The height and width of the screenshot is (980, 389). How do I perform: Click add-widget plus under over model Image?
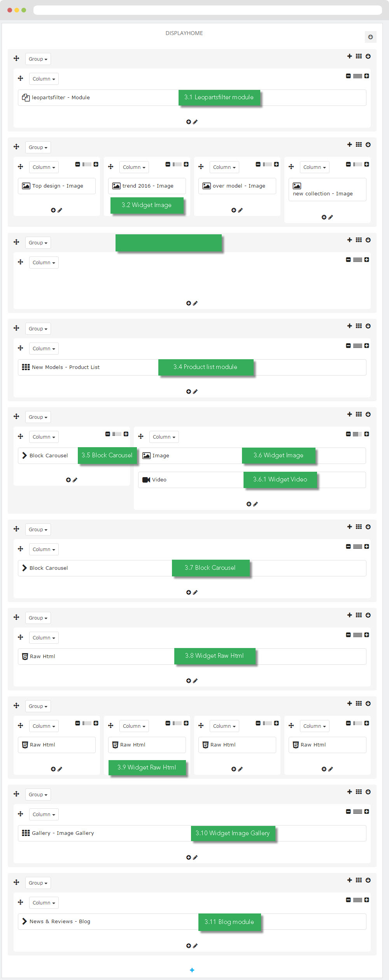233,210
